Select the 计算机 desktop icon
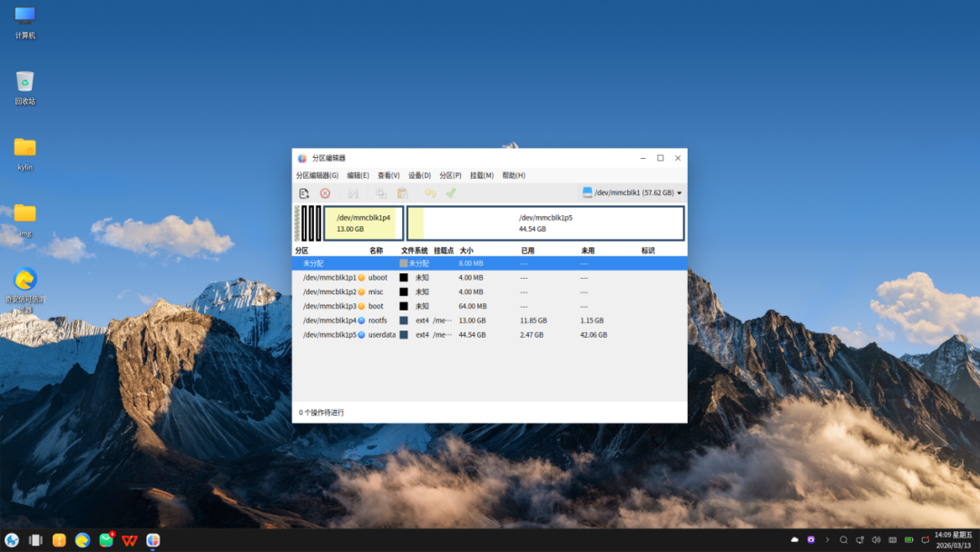The width and height of the screenshot is (980, 552). (x=25, y=23)
